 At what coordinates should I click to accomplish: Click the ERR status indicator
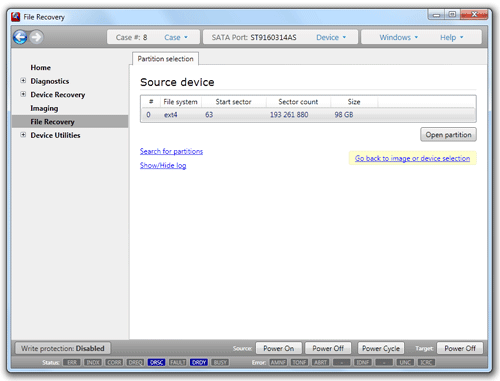tap(72, 362)
